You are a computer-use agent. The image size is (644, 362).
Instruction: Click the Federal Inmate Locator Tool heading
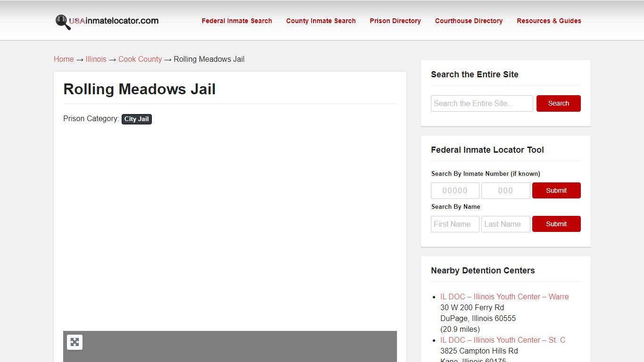click(x=487, y=150)
